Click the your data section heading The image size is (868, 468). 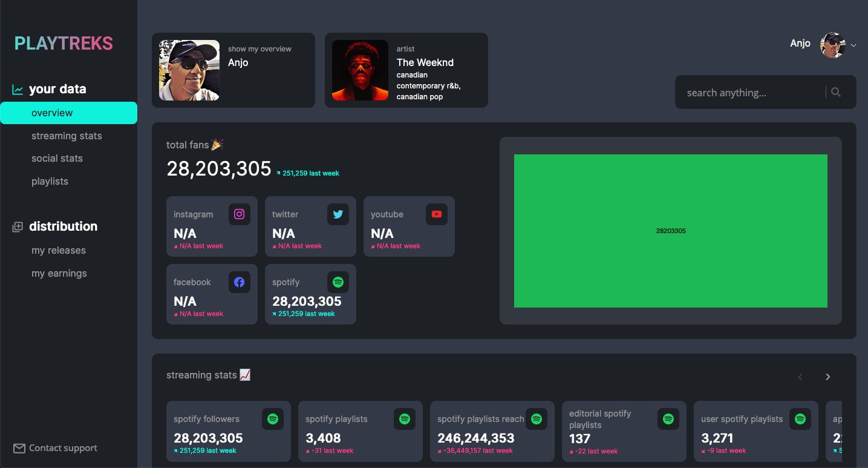[57, 89]
